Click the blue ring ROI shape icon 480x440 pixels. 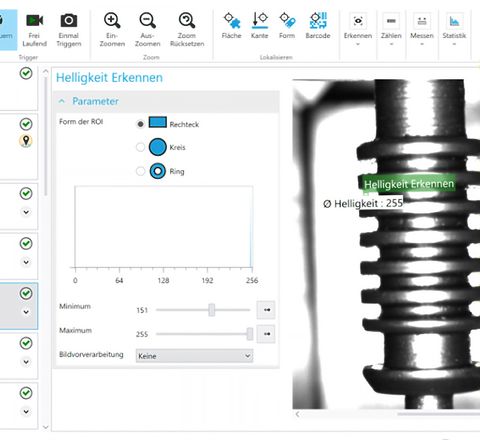(158, 171)
